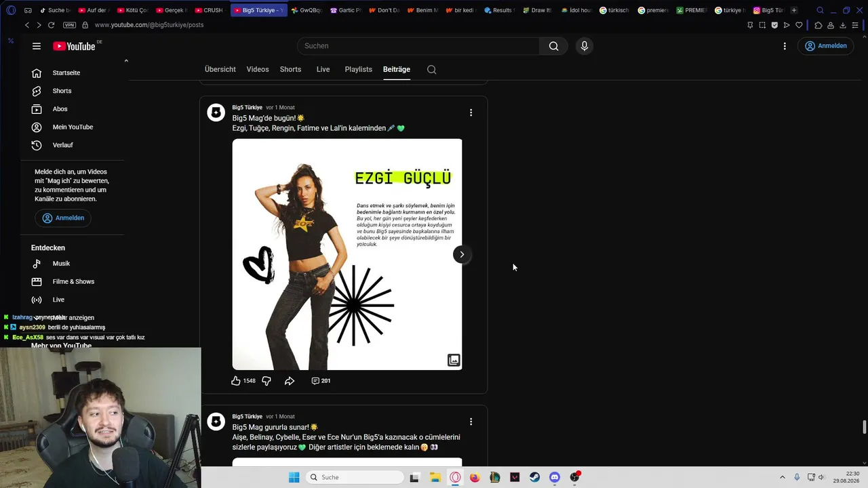Dislike the Ezgi Güçlü post

coord(267,381)
